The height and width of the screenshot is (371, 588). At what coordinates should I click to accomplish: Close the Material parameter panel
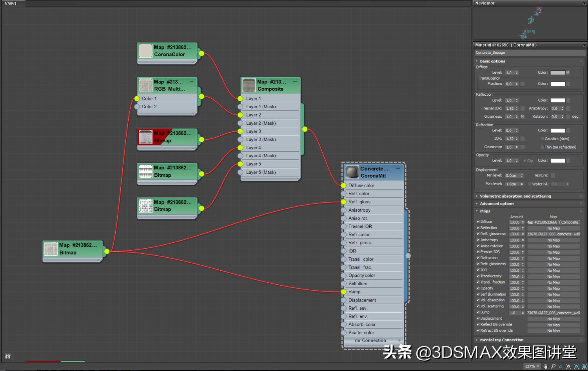[584, 45]
